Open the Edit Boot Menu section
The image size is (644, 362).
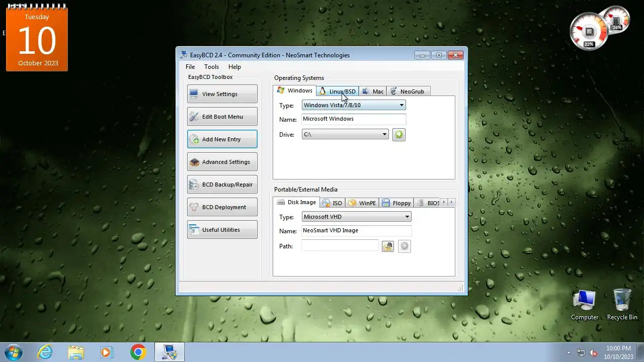point(222,117)
